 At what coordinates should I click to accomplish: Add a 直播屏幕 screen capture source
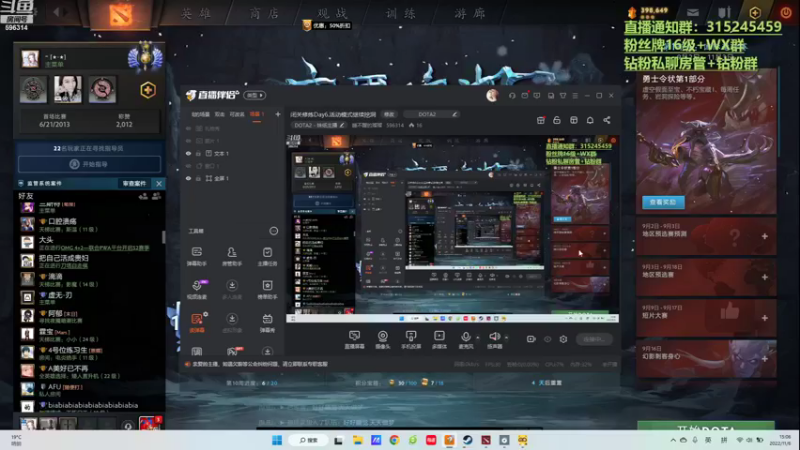coord(354,340)
